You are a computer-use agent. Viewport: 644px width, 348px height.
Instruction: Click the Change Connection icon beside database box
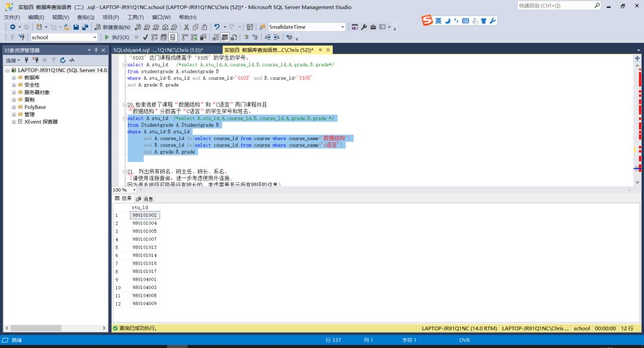click(21, 38)
